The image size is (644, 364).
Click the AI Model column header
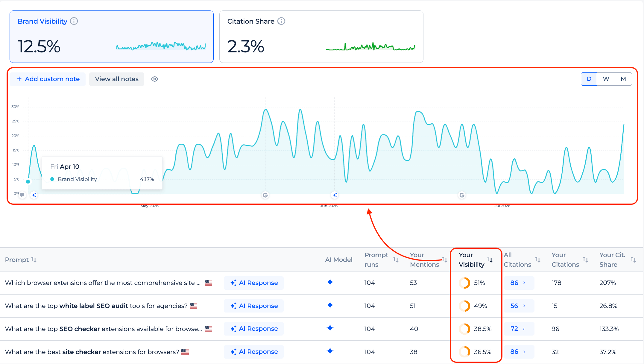click(339, 260)
